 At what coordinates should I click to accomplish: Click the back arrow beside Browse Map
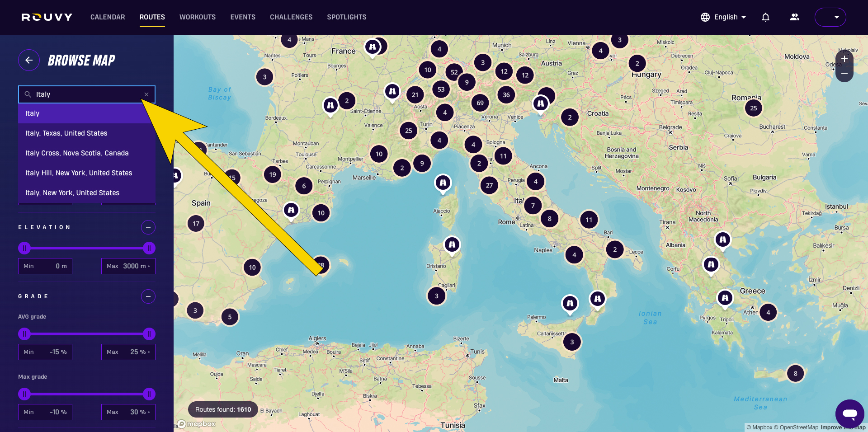[29, 60]
